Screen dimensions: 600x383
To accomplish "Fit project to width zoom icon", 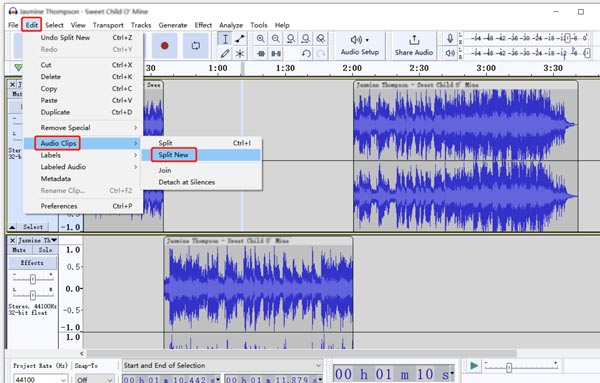I will [x=305, y=39].
